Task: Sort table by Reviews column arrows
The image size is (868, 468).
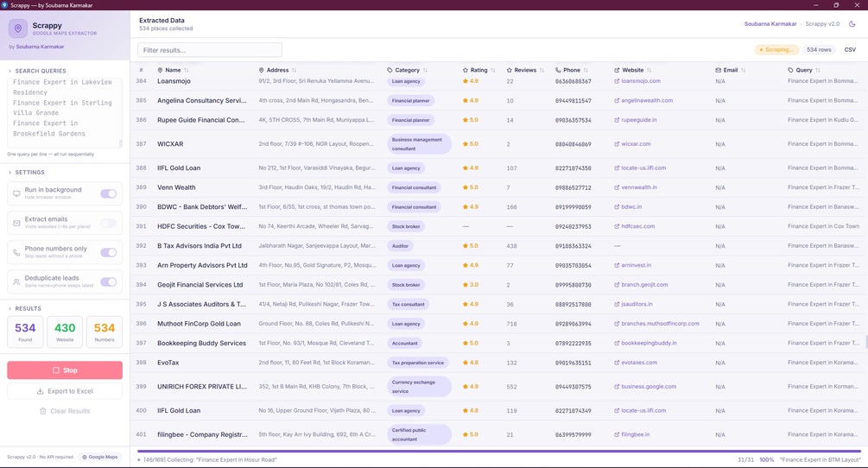Action: pyautogui.click(x=542, y=70)
